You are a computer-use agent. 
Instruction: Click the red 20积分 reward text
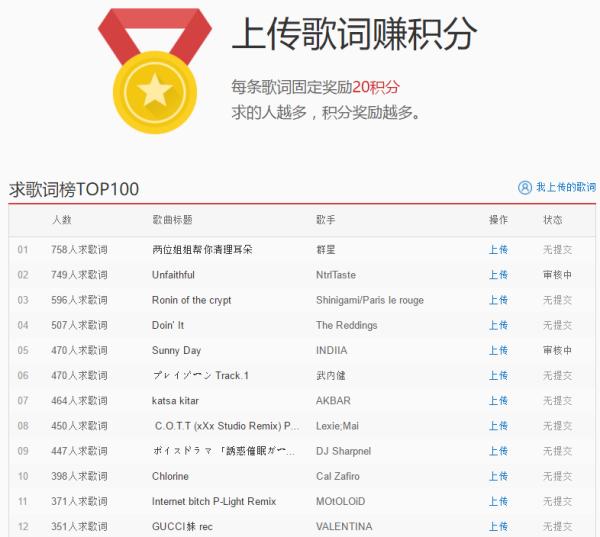[375, 87]
